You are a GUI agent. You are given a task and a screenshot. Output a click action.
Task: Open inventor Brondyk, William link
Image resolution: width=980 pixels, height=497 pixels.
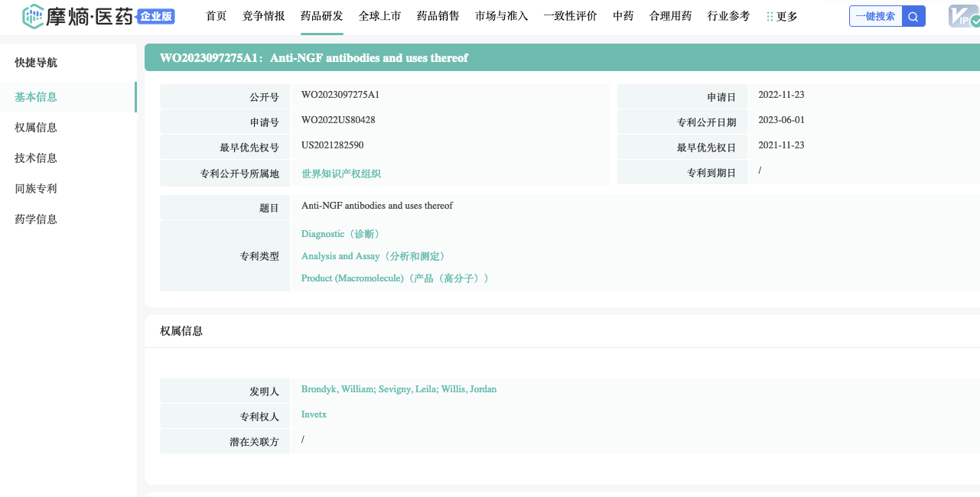[337, 389]
